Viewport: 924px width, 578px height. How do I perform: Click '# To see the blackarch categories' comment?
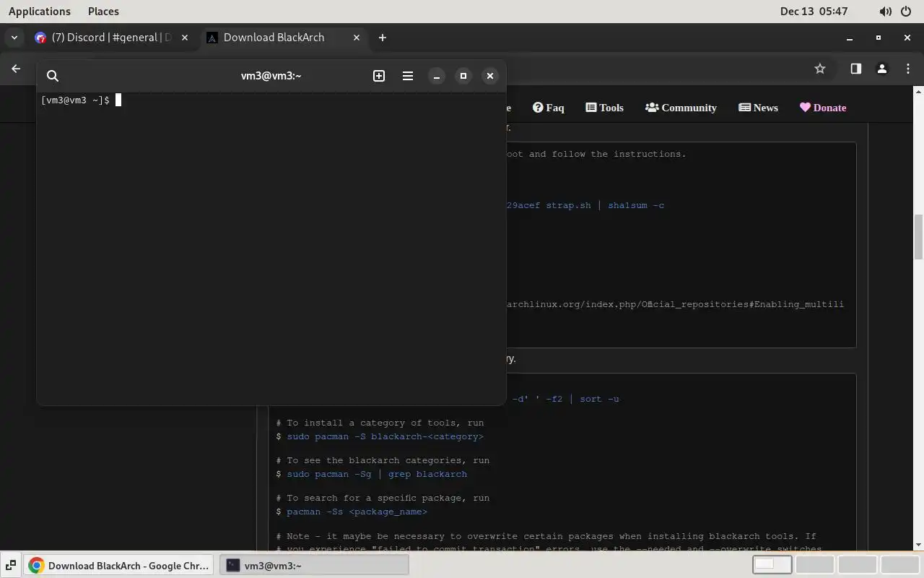[383, 460]
